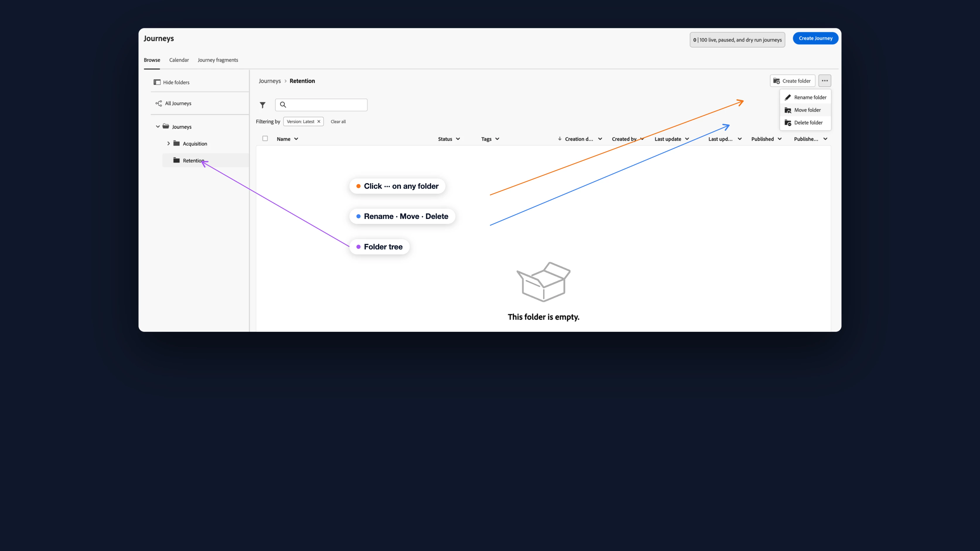The height and width of the screenshot is (551, 980).
Task: Go to the Journey fragments tab
Action: [218, 60]
